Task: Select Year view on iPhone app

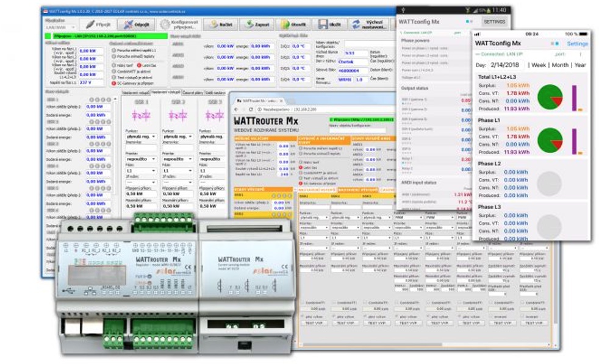Action: coord(580,65)
